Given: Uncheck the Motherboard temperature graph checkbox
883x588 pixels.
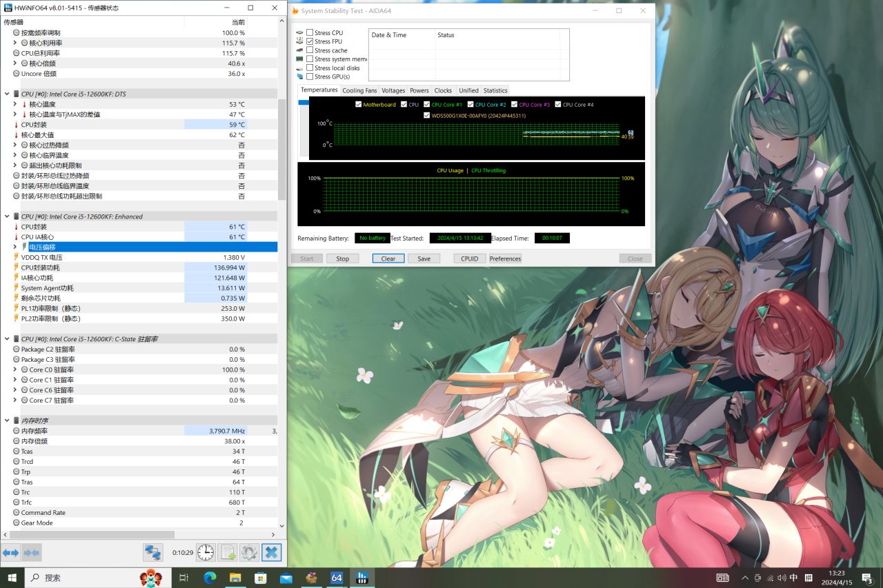Looking at the screenshot, I should click(x=358, y=105).
